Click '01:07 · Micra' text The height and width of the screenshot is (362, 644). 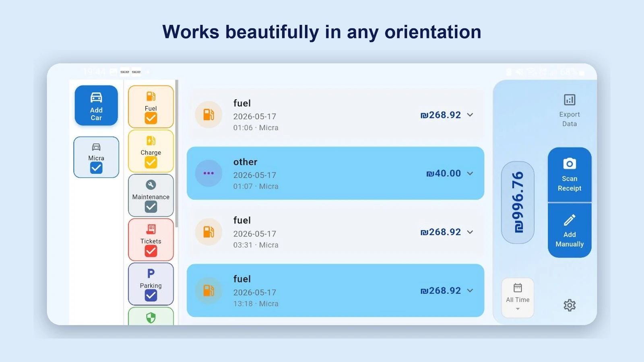tap(256, 186)
